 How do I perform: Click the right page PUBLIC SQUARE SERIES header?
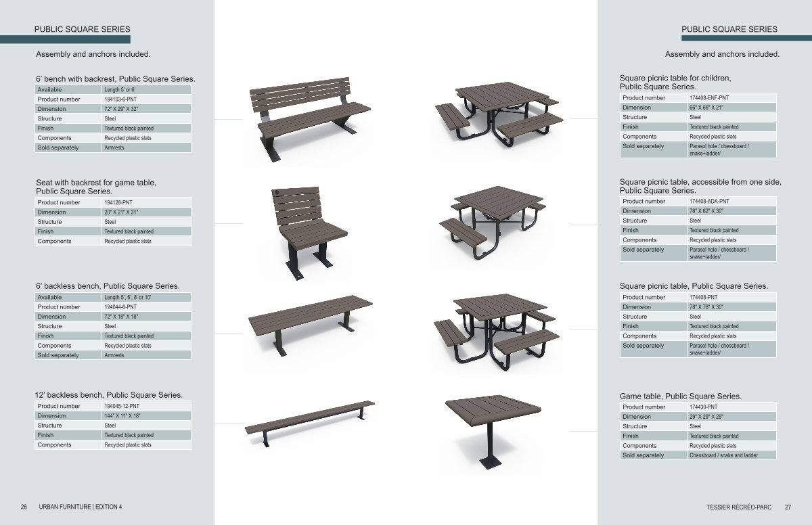coord(729,29)
